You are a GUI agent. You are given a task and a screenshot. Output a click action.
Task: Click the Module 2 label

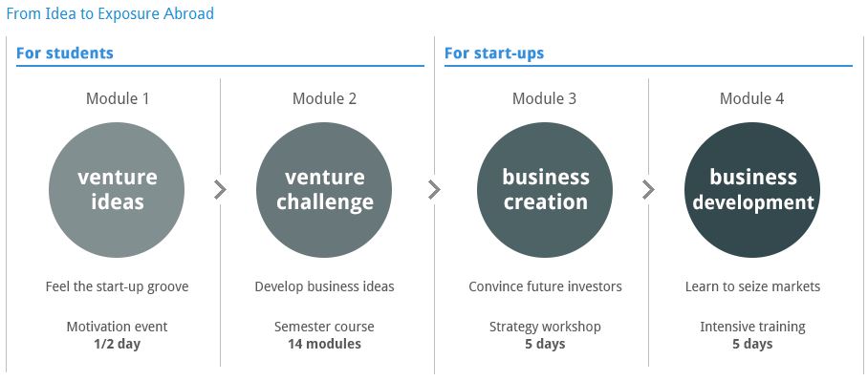tap(324, 98)
